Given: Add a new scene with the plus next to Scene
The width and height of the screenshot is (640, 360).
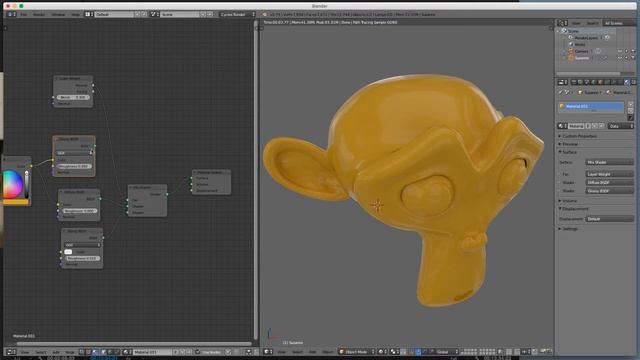Looking at the screenshot, I should [x=203, y=14].
